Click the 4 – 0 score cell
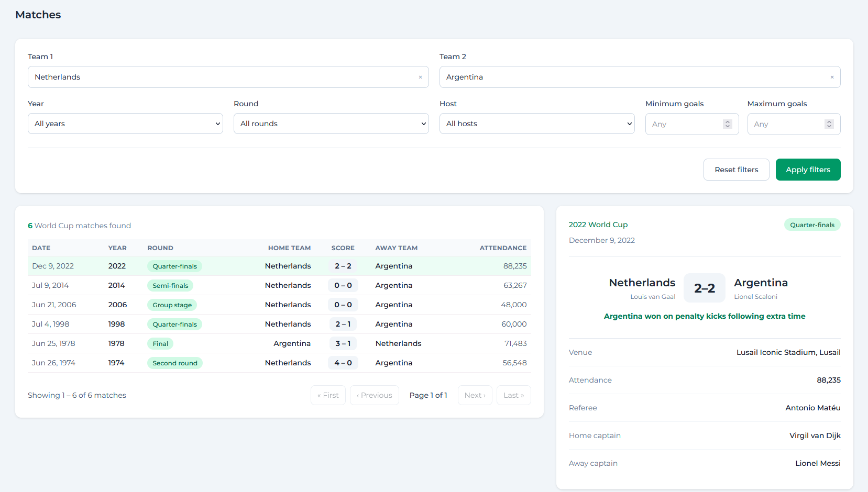 pyautogui.click(x=343, y=363)
